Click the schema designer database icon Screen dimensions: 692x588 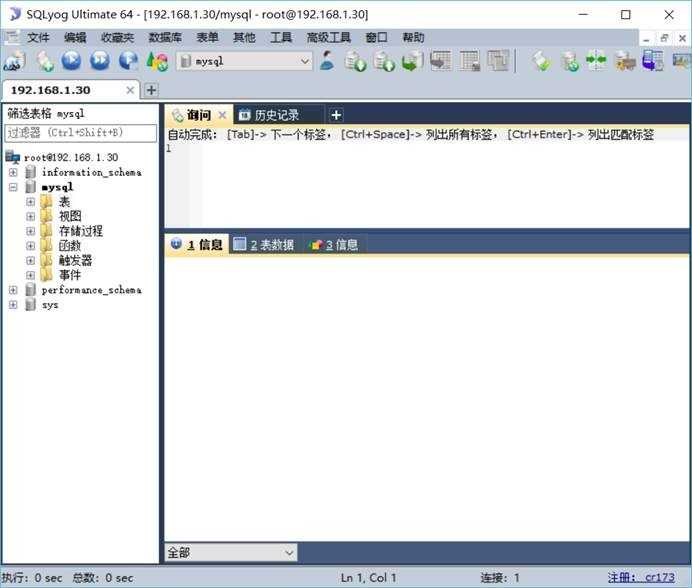570,61
